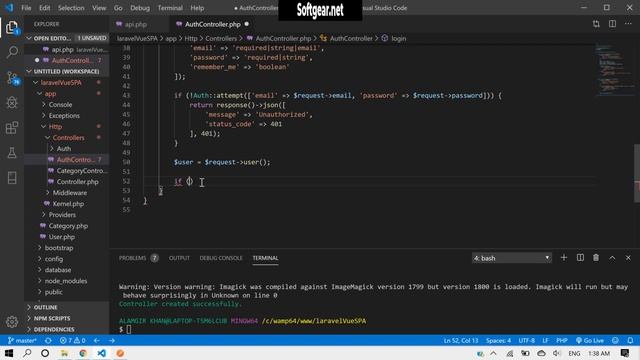Viewport: 640px width, 360px height.
Task: Open the Extensions view
Action: (12, 128)
